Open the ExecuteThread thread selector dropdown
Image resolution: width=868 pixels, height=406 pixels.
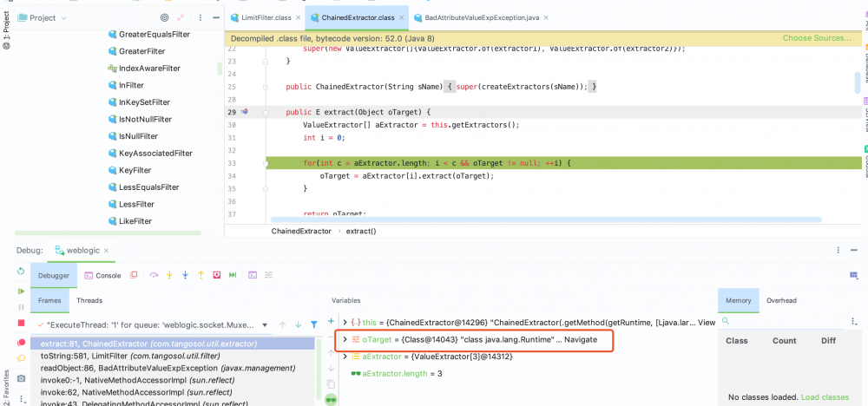265,324
